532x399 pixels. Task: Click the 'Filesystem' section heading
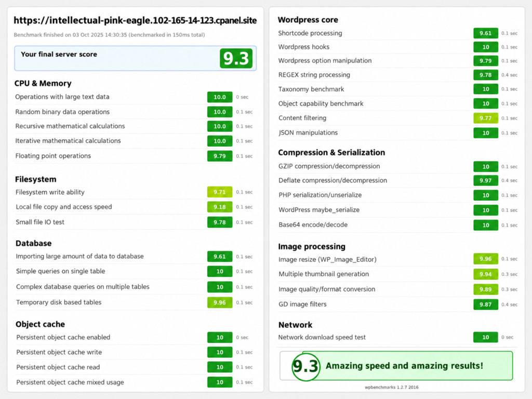pos(36,179)
